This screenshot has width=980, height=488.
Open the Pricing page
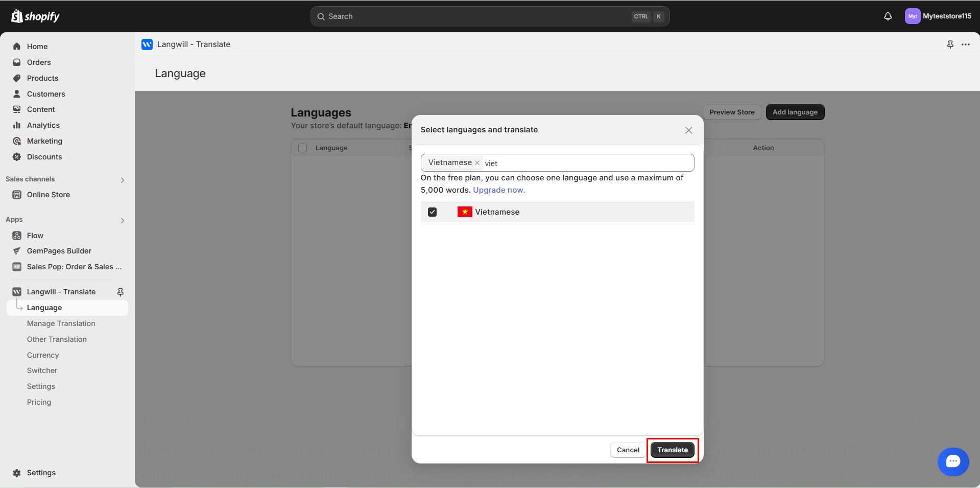[39, 402]
